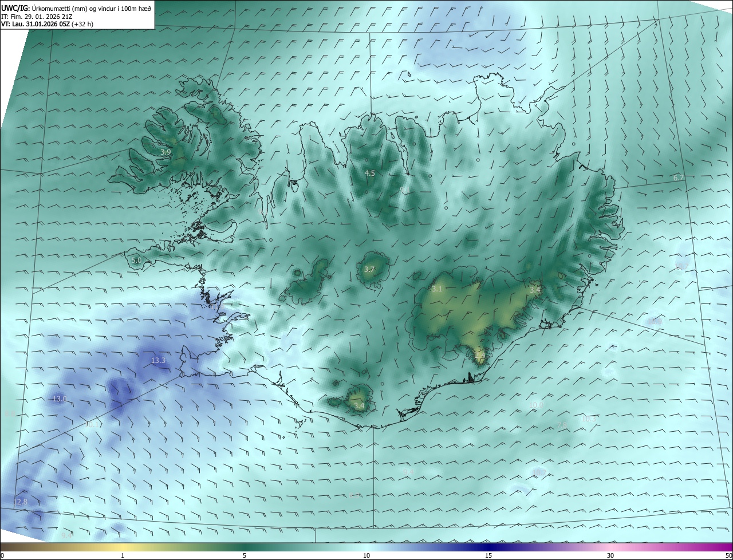Select the '15' tick on the color bar
Image resolution: width=733 pixels, height=560 pixels.
pyautogui.click(x=488, y=556)
